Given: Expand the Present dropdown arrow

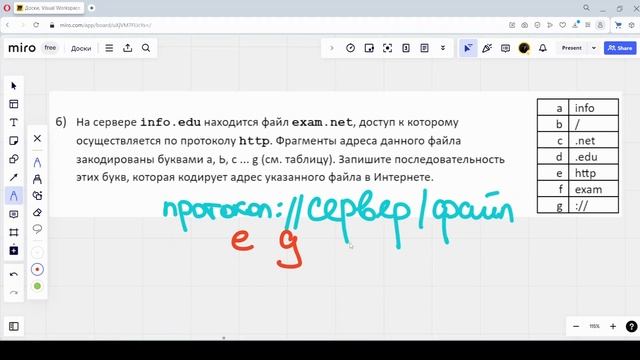Looking at the screenshot, I should point(593,48).
